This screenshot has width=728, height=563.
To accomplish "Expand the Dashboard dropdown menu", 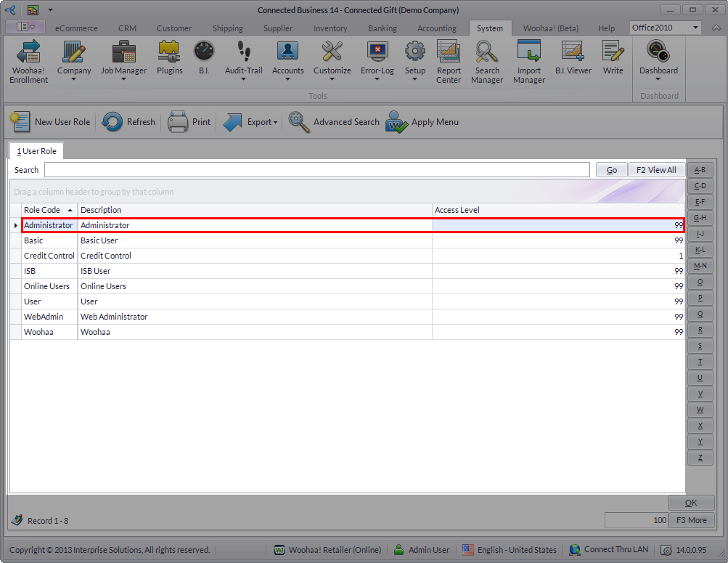I will (x=658, y=80).
